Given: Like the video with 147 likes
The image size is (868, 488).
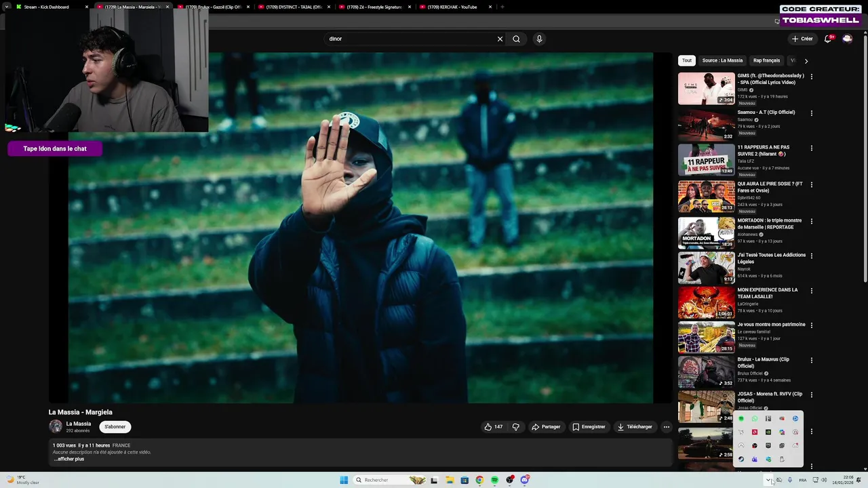Looking at the screenshot, I should point(493,427).
